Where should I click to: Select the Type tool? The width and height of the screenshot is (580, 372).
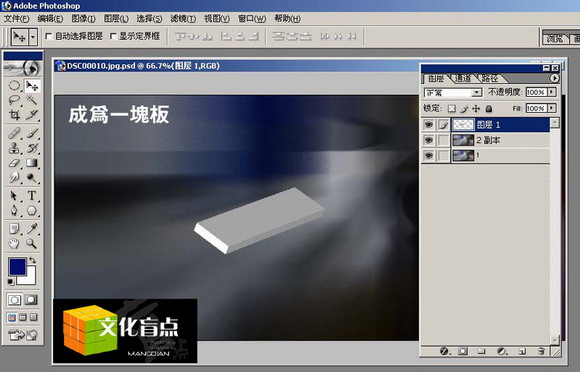(x=32, y=195)
